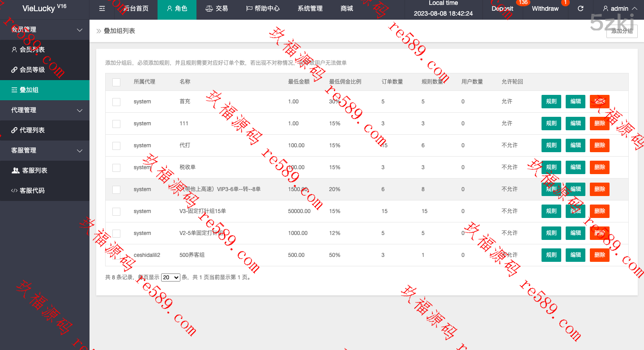Tick the checkbox for 500养客组 row
The width and height of the screenshot is (644, 350).
click(116, 255)
